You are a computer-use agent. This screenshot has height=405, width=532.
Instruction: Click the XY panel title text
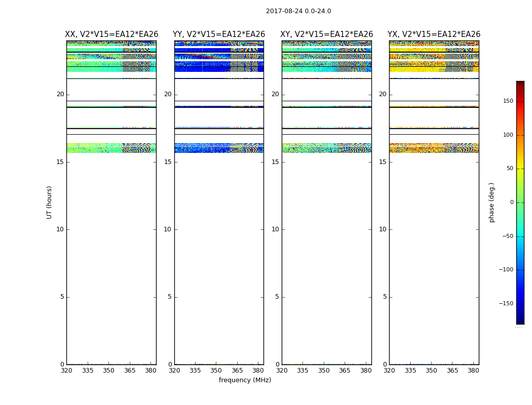[327, 34]
